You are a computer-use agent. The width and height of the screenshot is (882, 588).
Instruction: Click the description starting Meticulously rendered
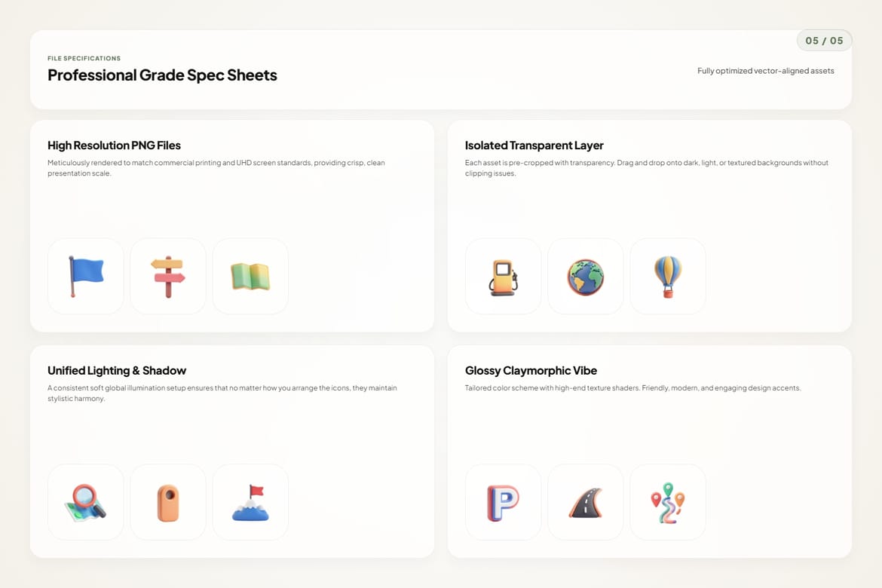click(216, 167)
